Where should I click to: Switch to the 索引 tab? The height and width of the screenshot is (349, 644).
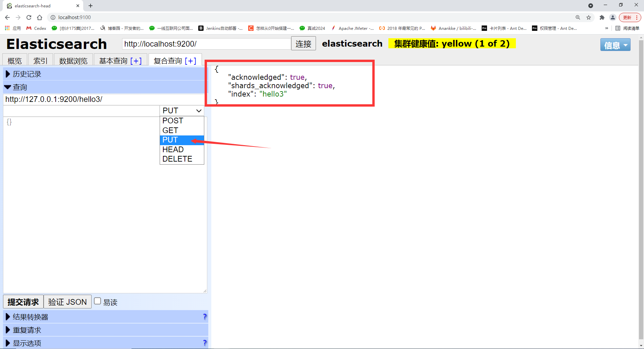click(40, 61)
